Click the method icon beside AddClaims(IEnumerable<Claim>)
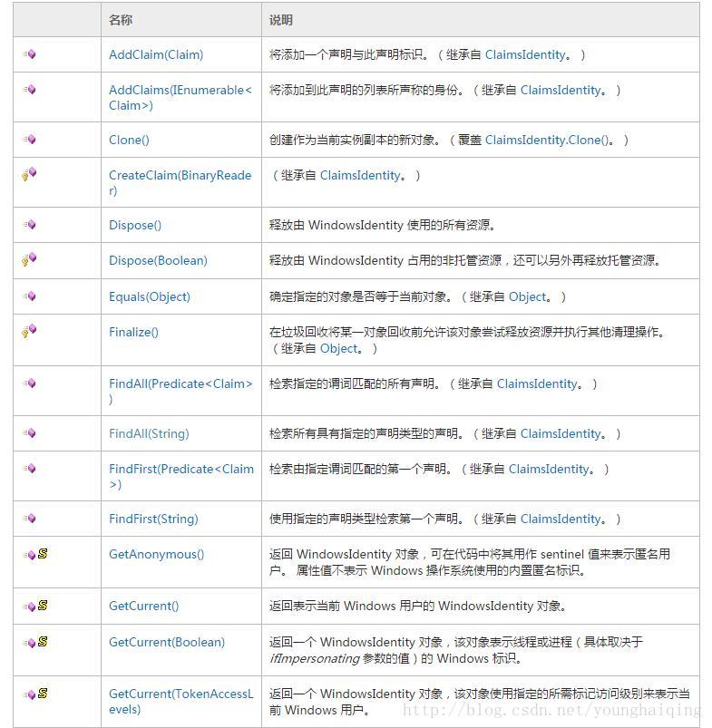712x728 pixels. coord(30,90)
